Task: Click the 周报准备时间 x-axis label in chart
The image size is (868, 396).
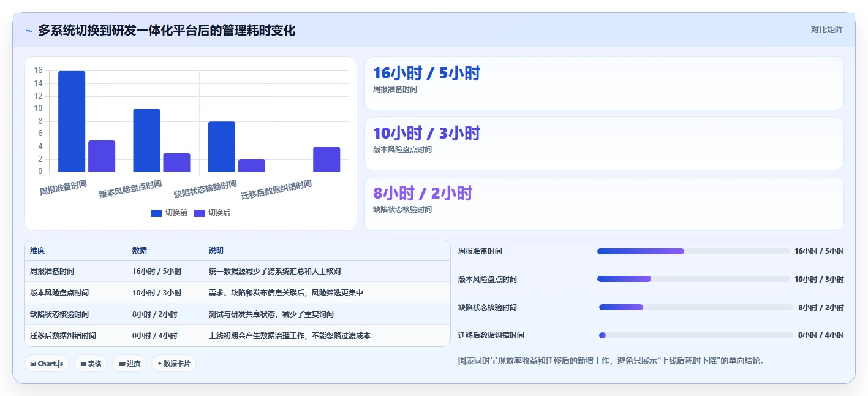Action: (63, 187)
